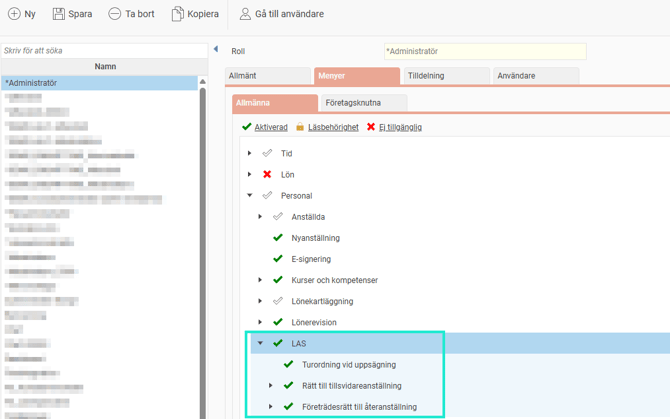Toggle the green check on E-signering

coord(278,259)
